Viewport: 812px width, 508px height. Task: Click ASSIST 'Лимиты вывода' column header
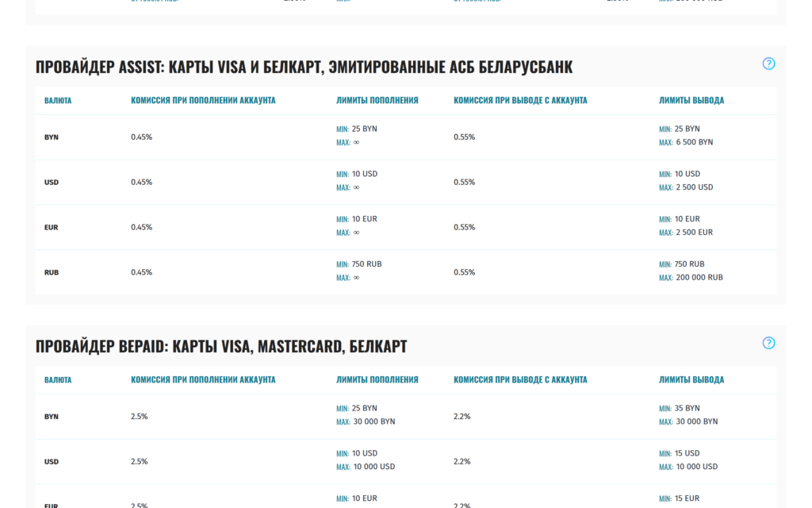coord(691,101)
